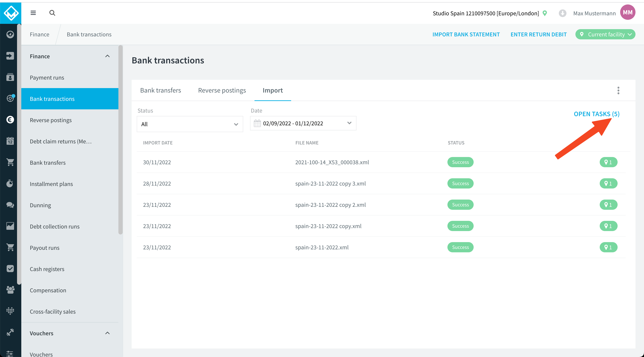The image size is (644, 357).
Task: Open the calendar sidebar icon
Action: tap(10, 141)
